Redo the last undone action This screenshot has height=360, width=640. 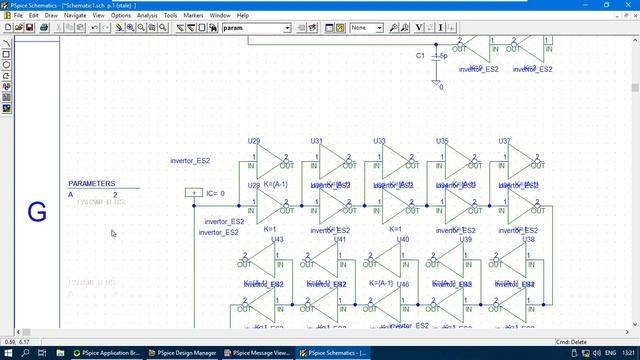[105, 28]
